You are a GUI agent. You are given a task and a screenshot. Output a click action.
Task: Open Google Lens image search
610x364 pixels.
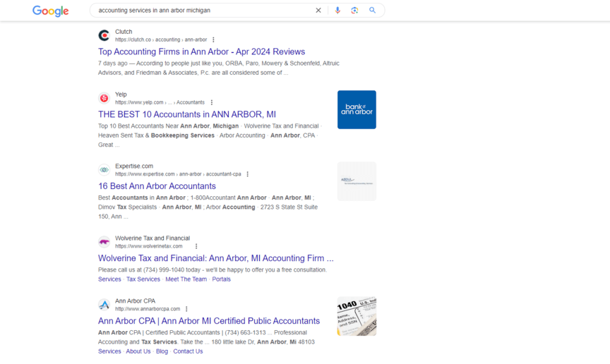pos(354,11)
